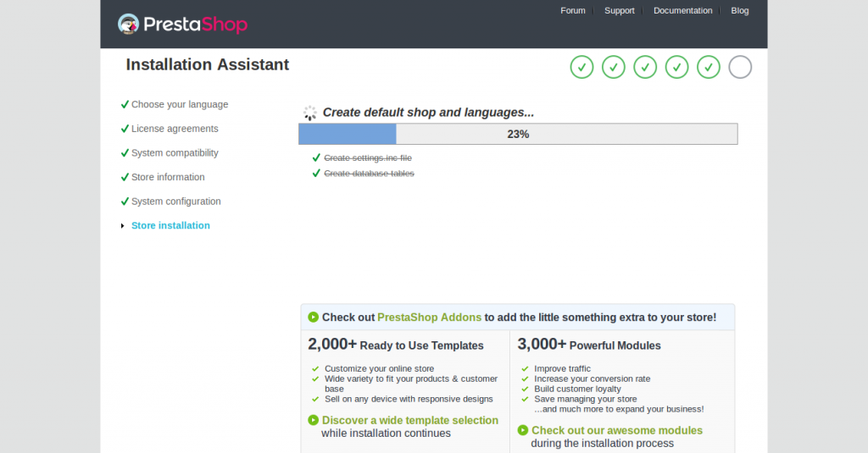Click the struck-through Create settings.inc file text
The width and height of the screenshot is (868, 453).
click(x=368, y=157)
